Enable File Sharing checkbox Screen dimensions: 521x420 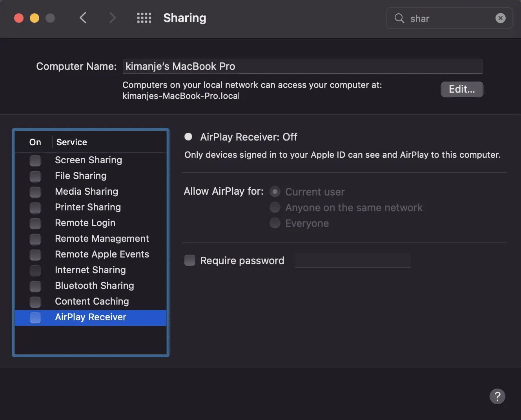pyautogui.click(x=35, y=176)
